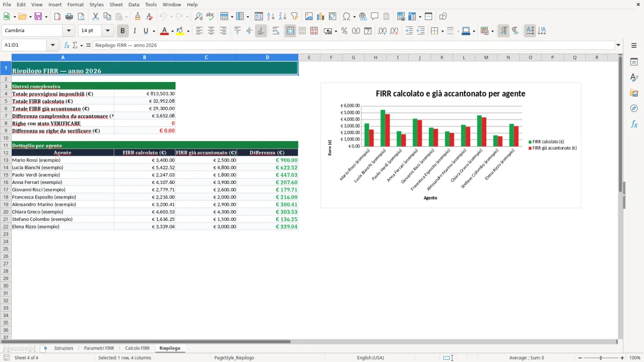Toggle Italic formatting

point(135,31)
